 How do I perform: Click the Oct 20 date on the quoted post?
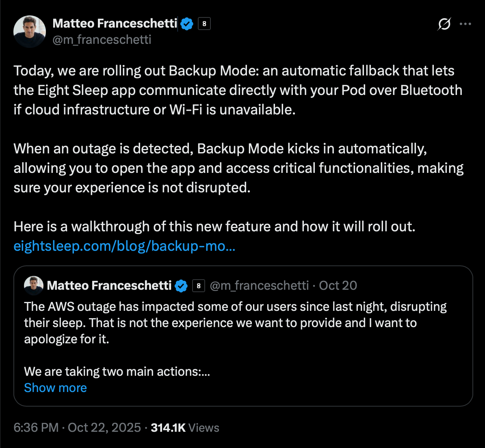click(338, 286)
